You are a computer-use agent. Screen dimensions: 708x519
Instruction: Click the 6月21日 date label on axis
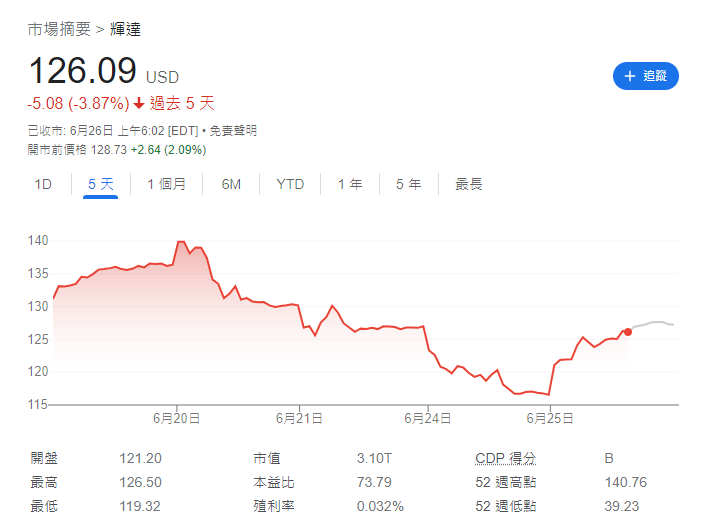pos(298,417)
